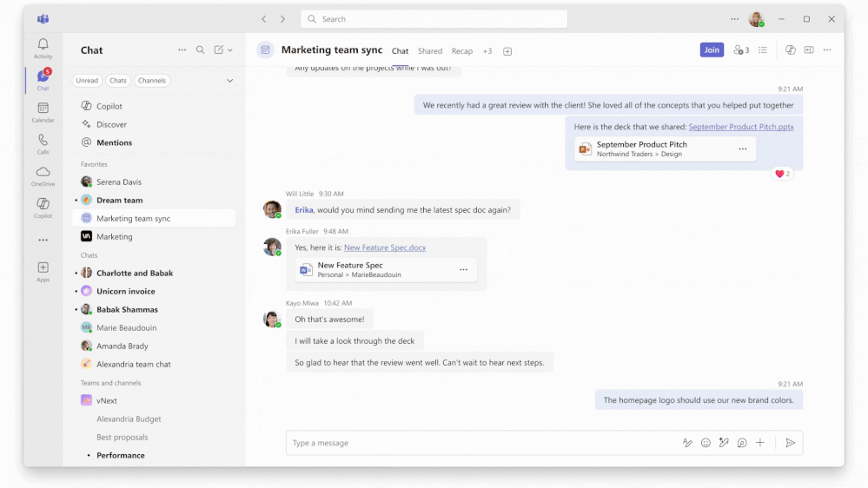Click the search icon in Chat pane
The image size is (868, 488).
[200, 50]
